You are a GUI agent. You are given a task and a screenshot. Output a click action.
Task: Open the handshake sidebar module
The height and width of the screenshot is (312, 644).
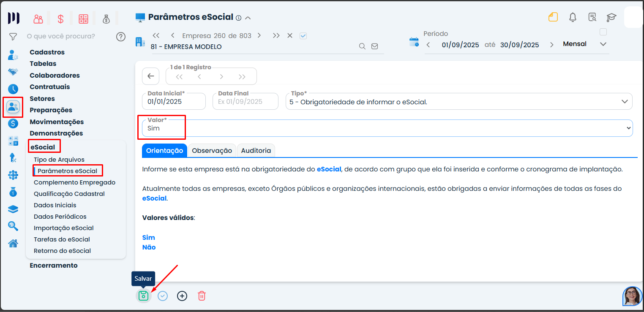13,72
